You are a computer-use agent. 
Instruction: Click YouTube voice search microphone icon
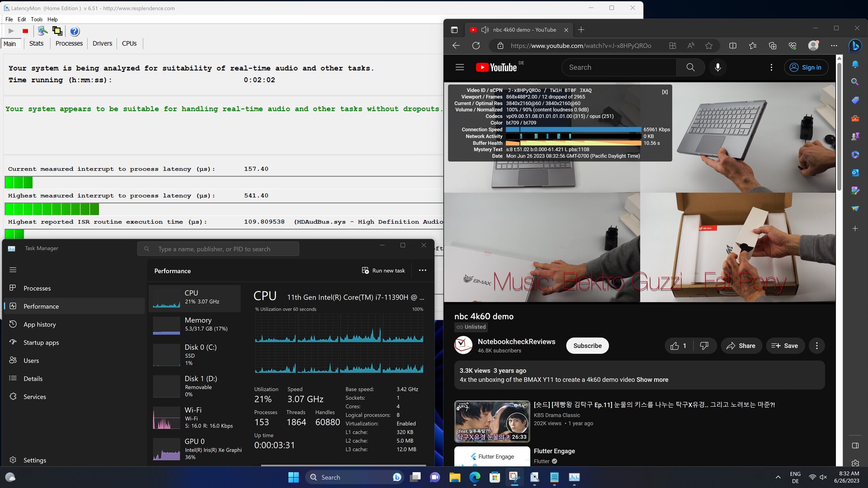click(x=717, y=67)
